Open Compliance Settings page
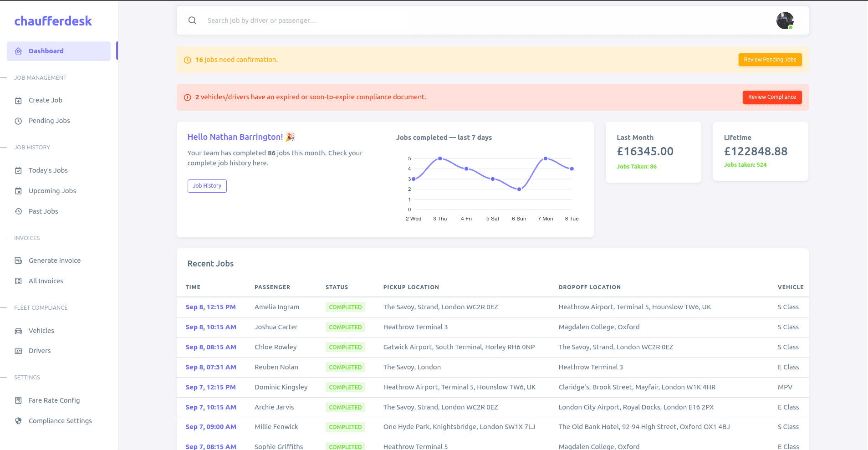 click(x=59, y=421)
